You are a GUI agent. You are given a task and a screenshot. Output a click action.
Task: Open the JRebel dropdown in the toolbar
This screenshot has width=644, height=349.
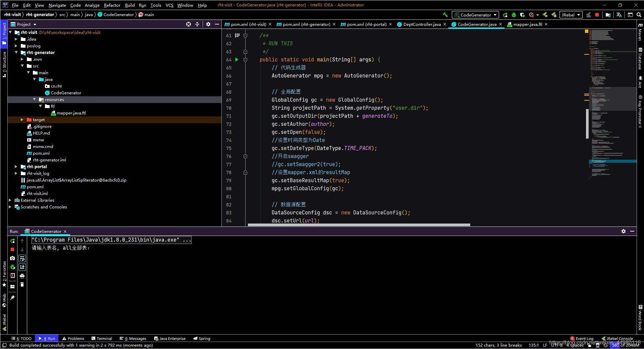pyautogui.click(x=571, y=15)
